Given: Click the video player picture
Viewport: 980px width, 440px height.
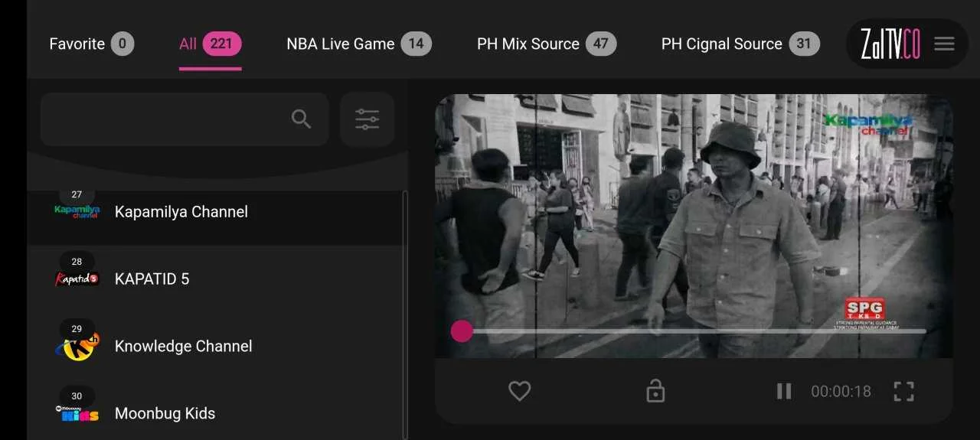Looking at the screenshot, I should (694, 226).
